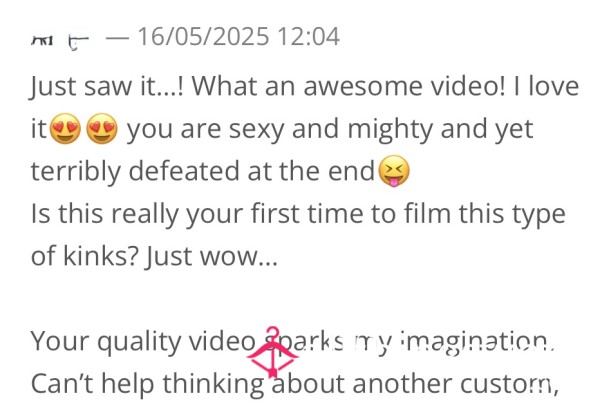Open the second scribbled username glyph

(78, 42)
